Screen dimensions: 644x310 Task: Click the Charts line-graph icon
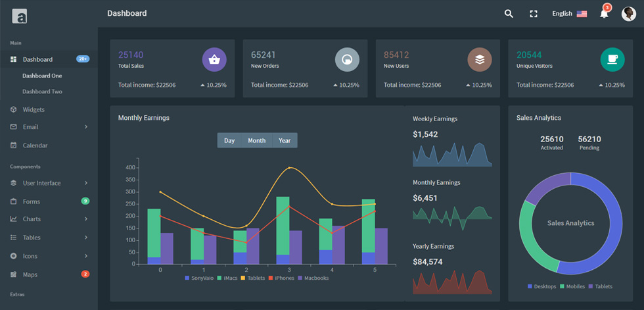pos(14,219)
